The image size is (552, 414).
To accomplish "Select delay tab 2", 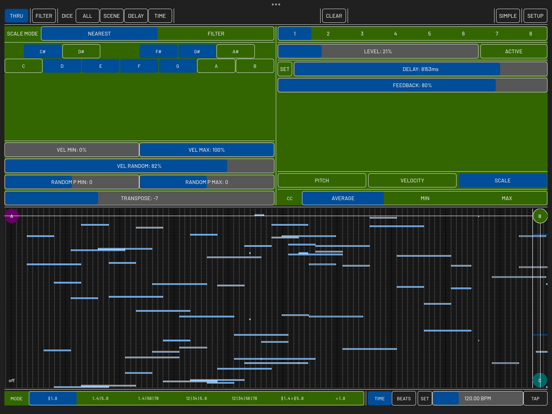I will click(328, 34).
